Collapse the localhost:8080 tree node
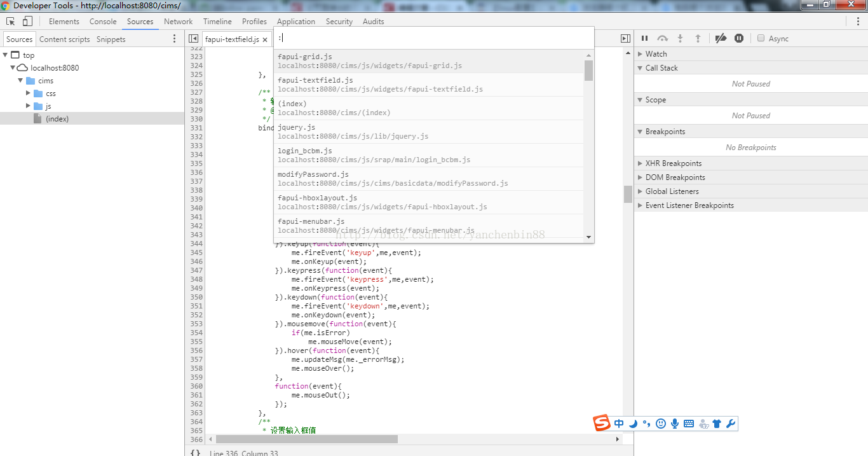 [x=12, y=68]
